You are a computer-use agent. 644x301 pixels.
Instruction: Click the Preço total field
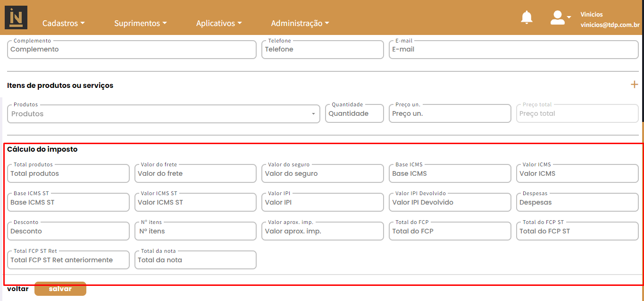(x=577, y=114)
